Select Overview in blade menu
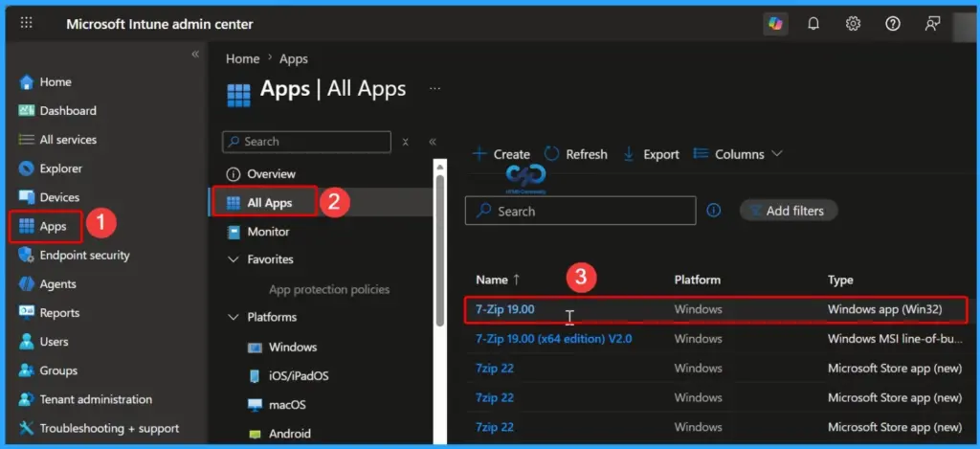 (260, 174)
